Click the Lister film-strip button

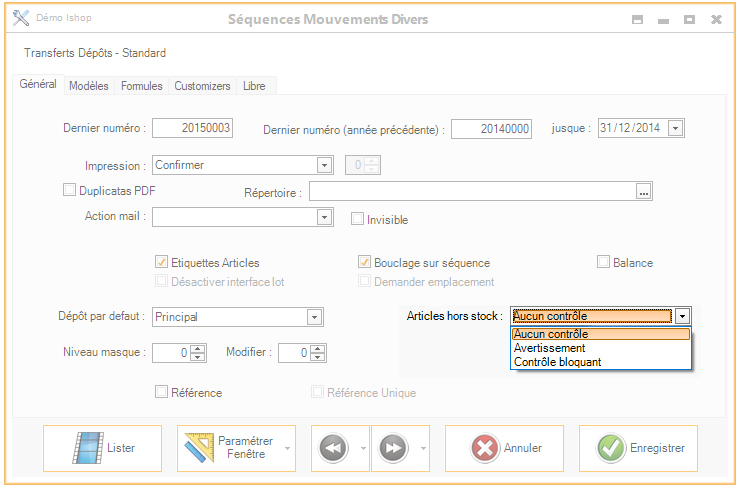103,448
